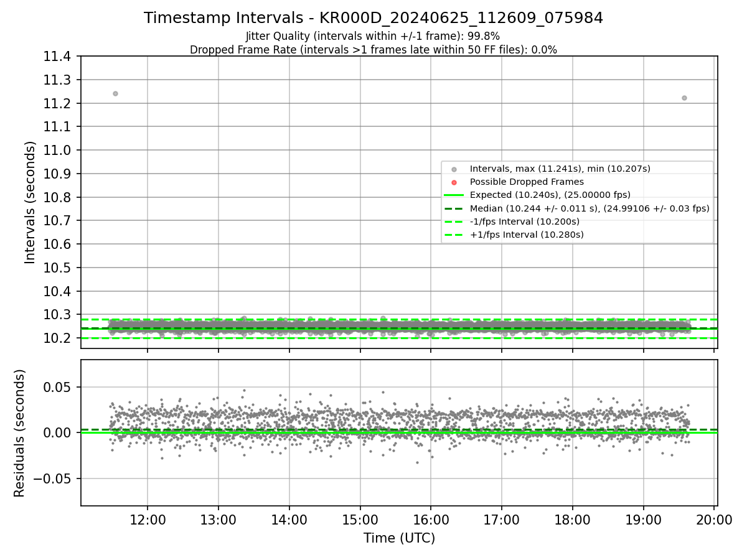Click the legend entry 'Possible Dropped Frames'
Screen dimensions: 747x560
click(527, 182)
